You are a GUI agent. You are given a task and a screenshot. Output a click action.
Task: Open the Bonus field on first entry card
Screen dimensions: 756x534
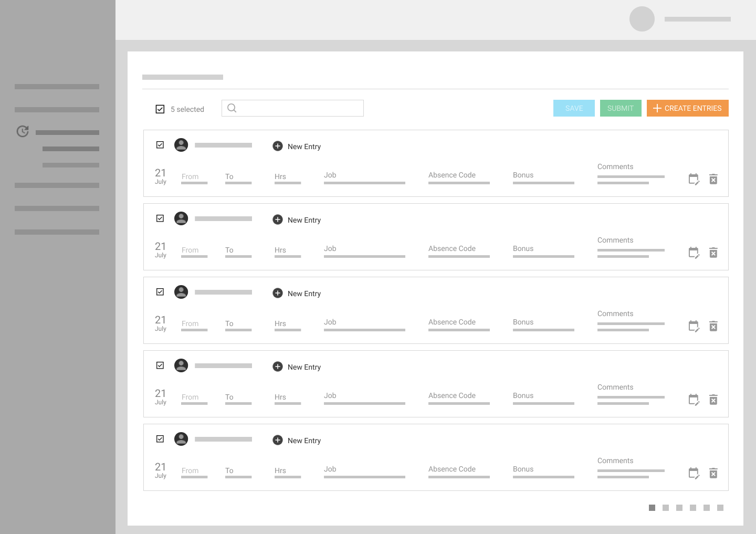543,177
